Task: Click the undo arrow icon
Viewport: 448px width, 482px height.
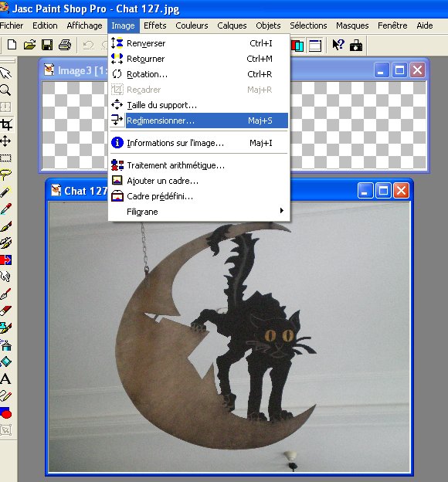Action: coord(88,45)
